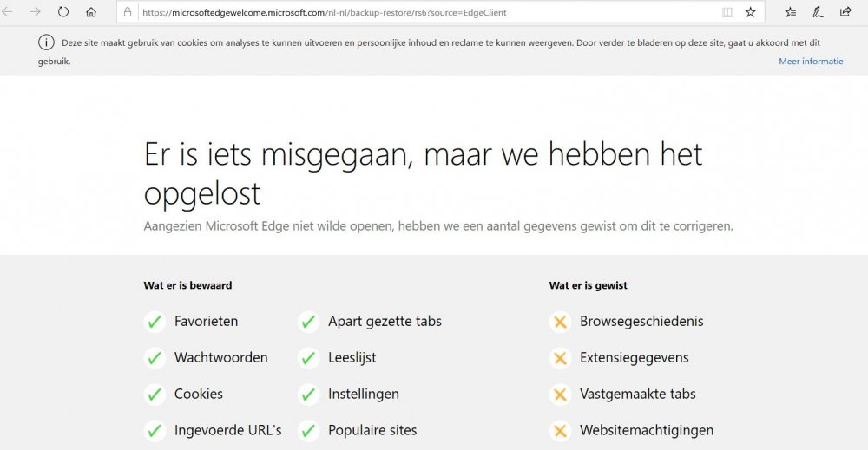
Task: Go to the home page
Action: (x=91, y=12)
